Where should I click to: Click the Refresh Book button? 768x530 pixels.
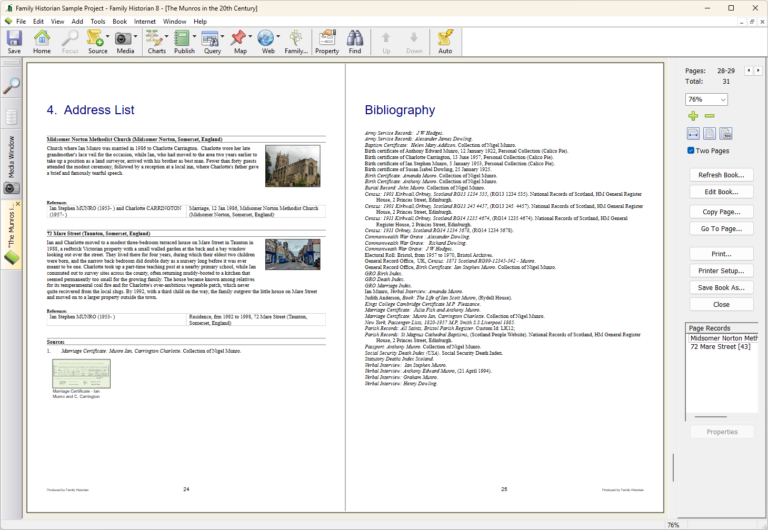721,175
